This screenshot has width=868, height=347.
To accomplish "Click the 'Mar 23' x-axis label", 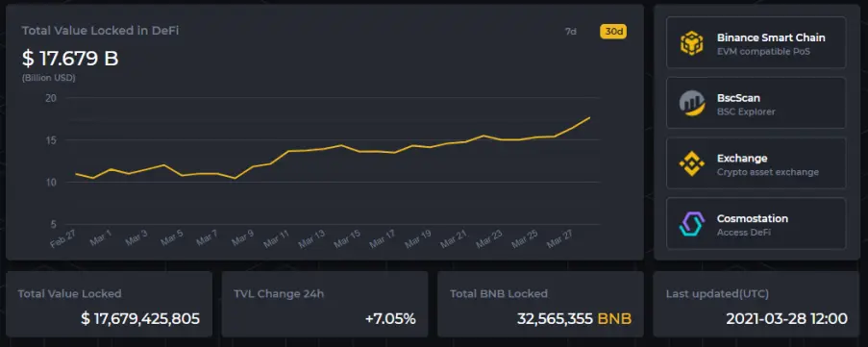I will point(489,238).
